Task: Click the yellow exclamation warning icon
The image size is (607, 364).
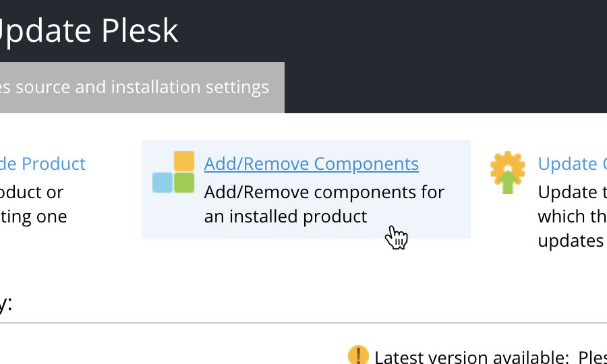Action: point(358,355)
